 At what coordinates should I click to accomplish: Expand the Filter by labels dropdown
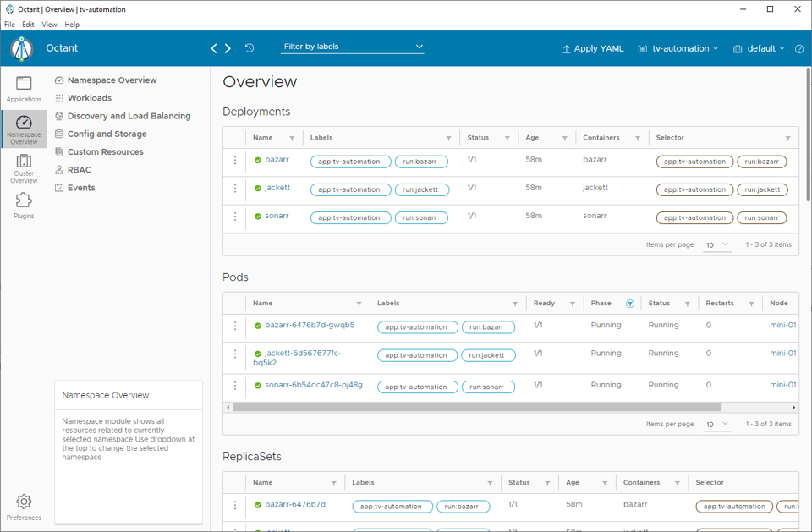(x=352, y=47)
